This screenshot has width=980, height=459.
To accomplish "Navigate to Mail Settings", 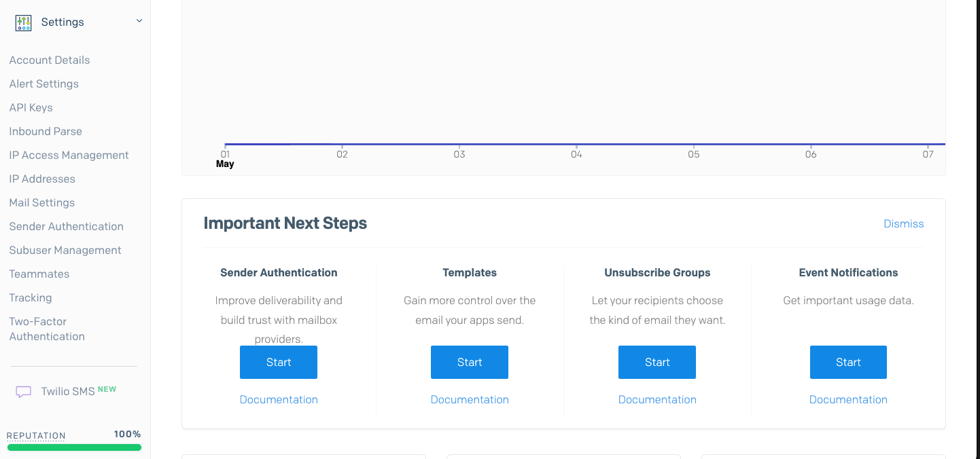I will point(42,202).
